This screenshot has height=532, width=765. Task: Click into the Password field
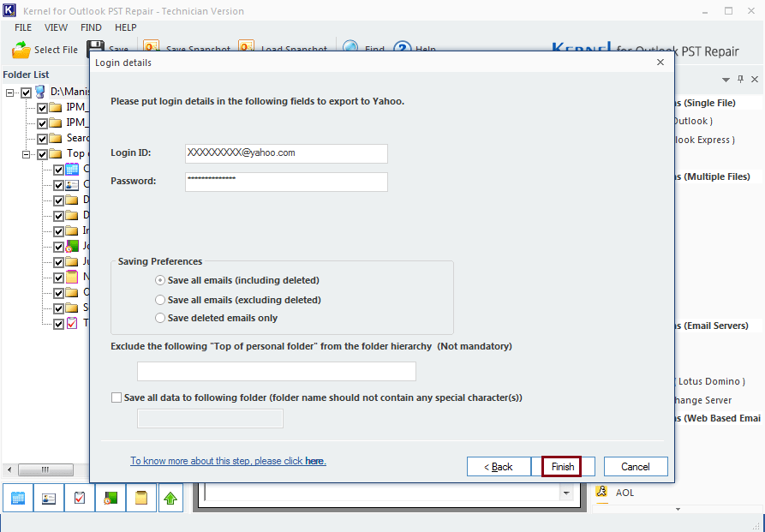(286, 182)
